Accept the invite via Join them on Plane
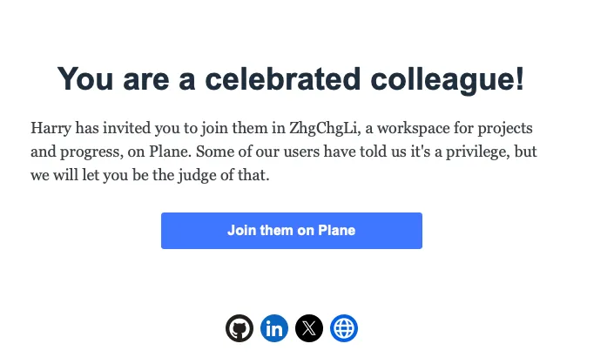The height and width of the screenshot is (364, 614). (291, 231)
